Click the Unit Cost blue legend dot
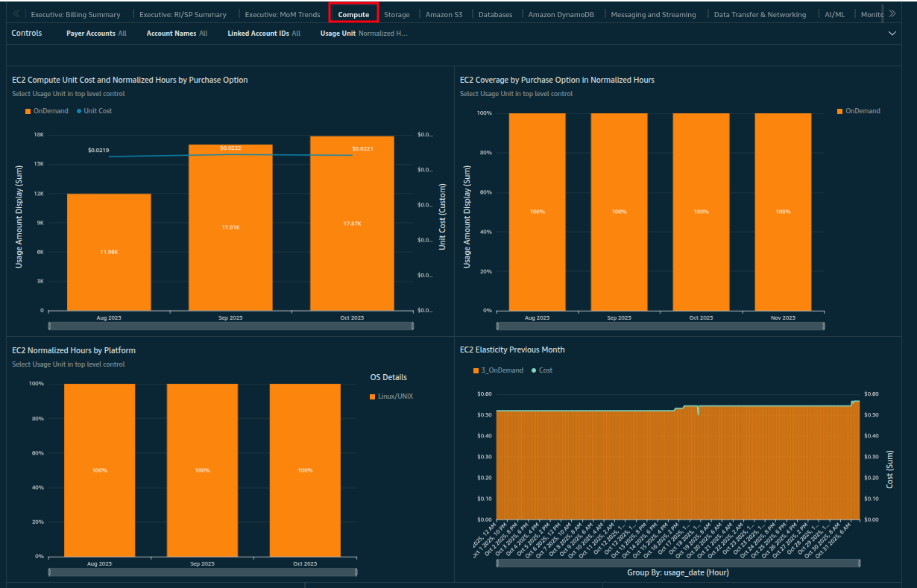917x588 pixels. [x=78, y=111]
